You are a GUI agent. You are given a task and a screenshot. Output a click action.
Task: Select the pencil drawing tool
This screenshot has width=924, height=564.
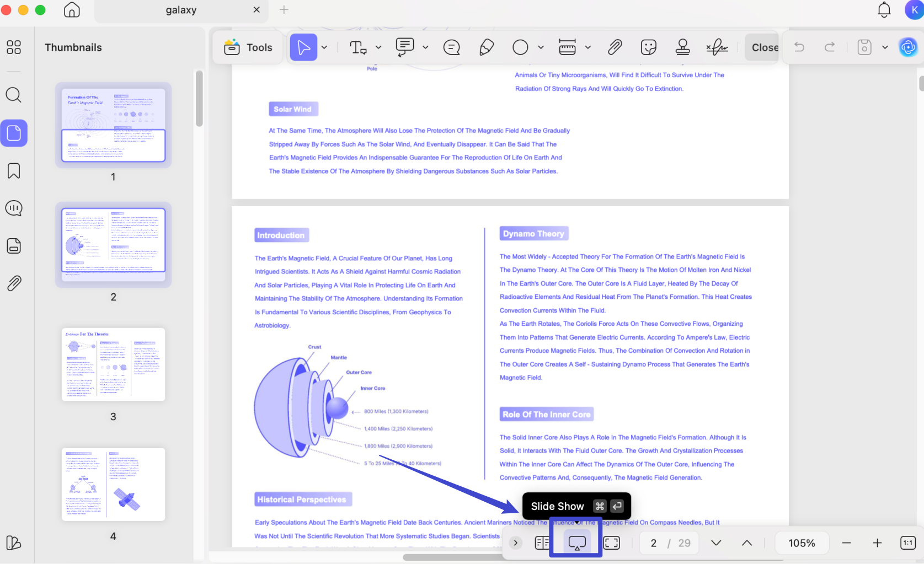(x=486, y=47)
